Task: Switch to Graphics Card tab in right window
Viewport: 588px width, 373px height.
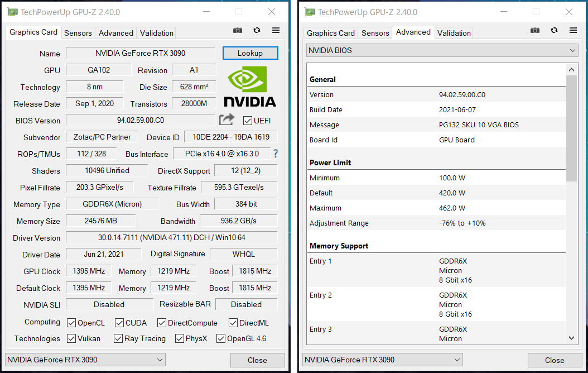Action: (x=331, y=33)
